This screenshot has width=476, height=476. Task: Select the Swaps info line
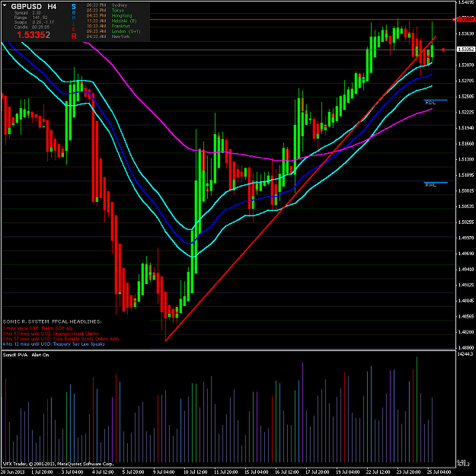click(34, 22)
